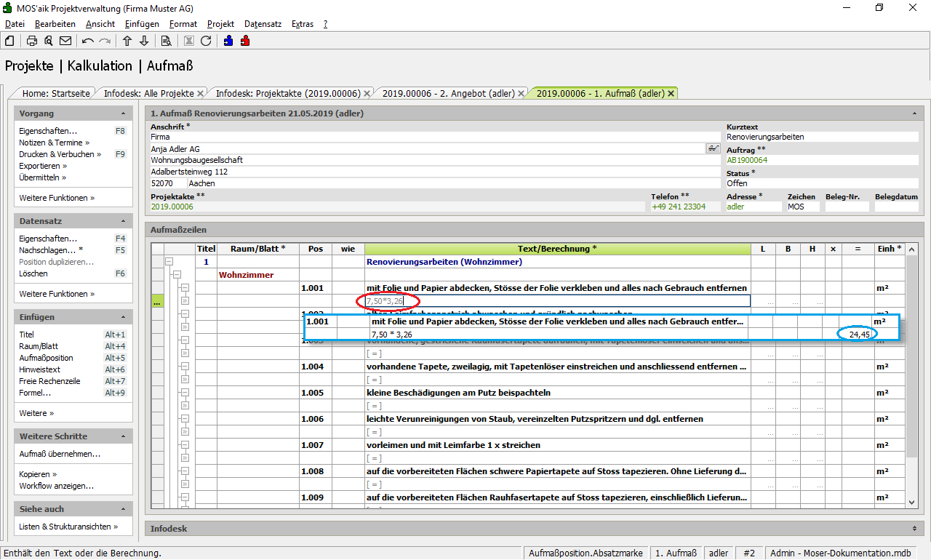This screenshot has height=560, width=931.
Task: Click the new document icon in toolbar
Action: tap(9, 41)
